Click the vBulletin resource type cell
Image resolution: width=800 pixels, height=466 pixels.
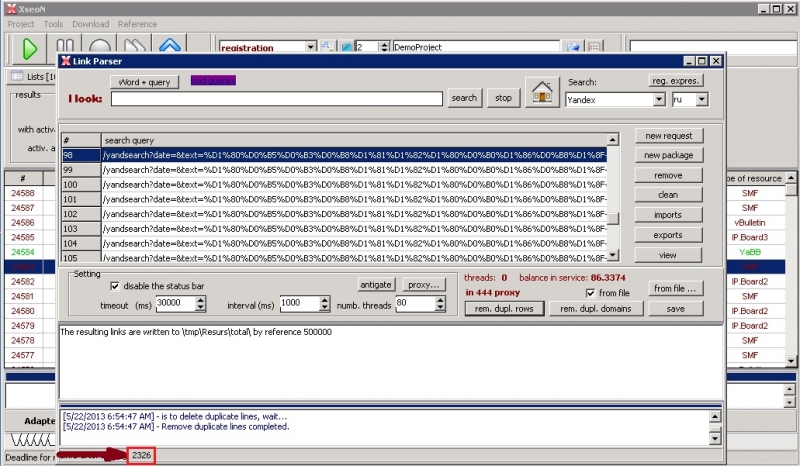coord(749,223)
